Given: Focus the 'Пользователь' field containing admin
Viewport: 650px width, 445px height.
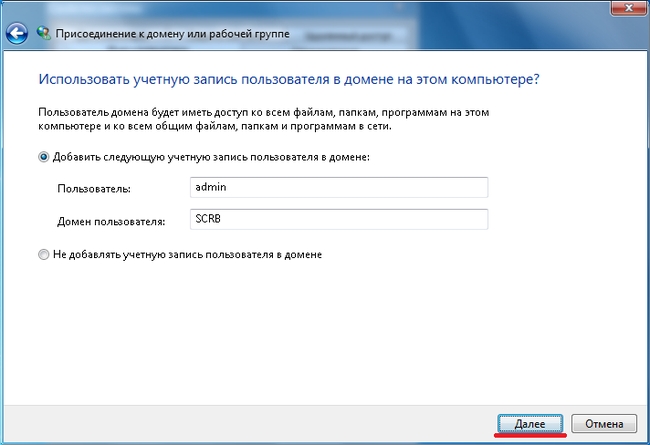Looking at the screenshot, I should [x=339, y=187].
